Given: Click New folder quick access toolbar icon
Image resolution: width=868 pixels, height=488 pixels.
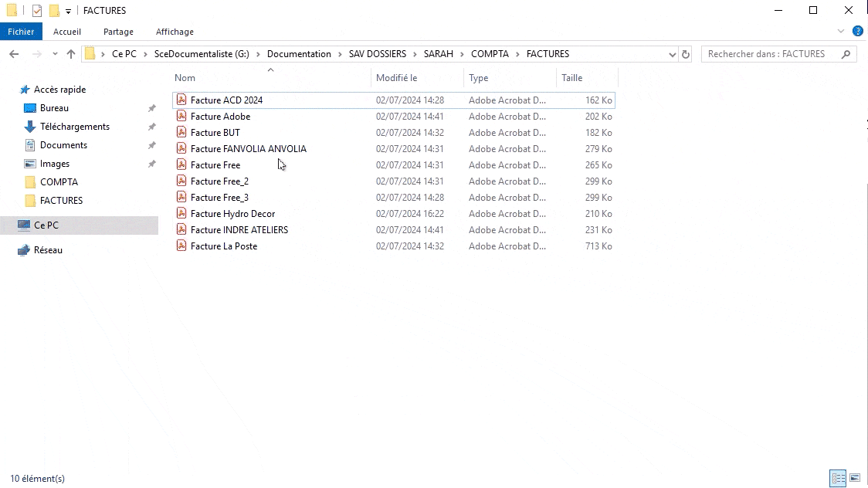Looking at the screenshot, I should click(x=54, y=11).
